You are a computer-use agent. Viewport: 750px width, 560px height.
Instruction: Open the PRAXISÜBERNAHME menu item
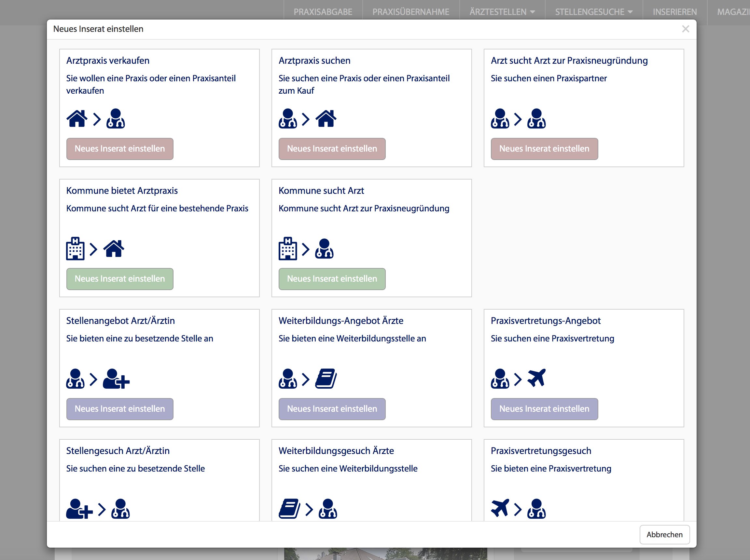pos(410,12)
